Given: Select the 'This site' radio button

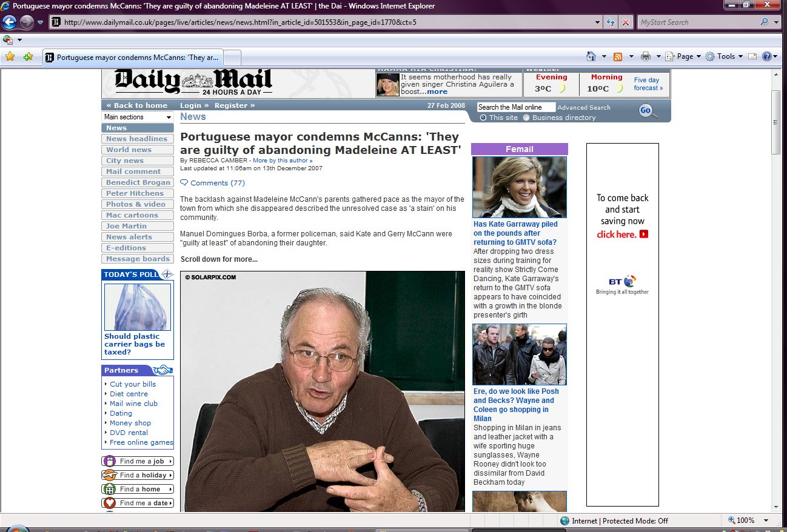Looking at the screenshot, I should coord(483,118).
